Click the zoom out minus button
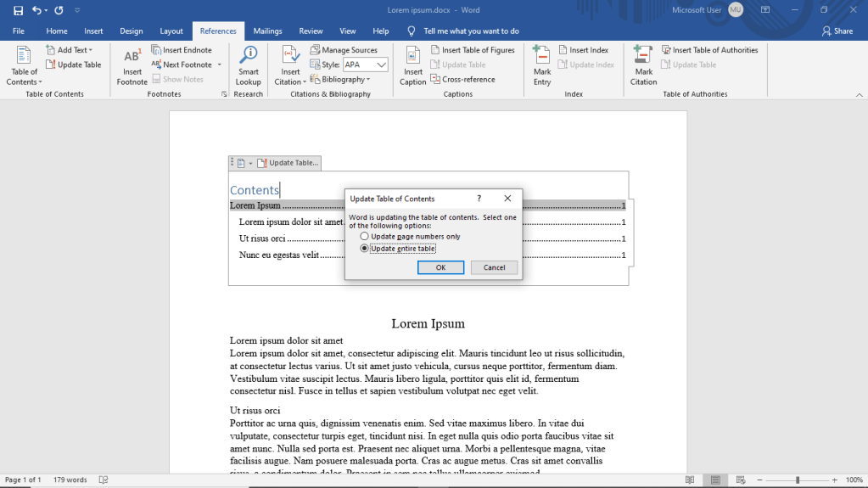Screen dimensions: 868x488 [x=759, y=480]
